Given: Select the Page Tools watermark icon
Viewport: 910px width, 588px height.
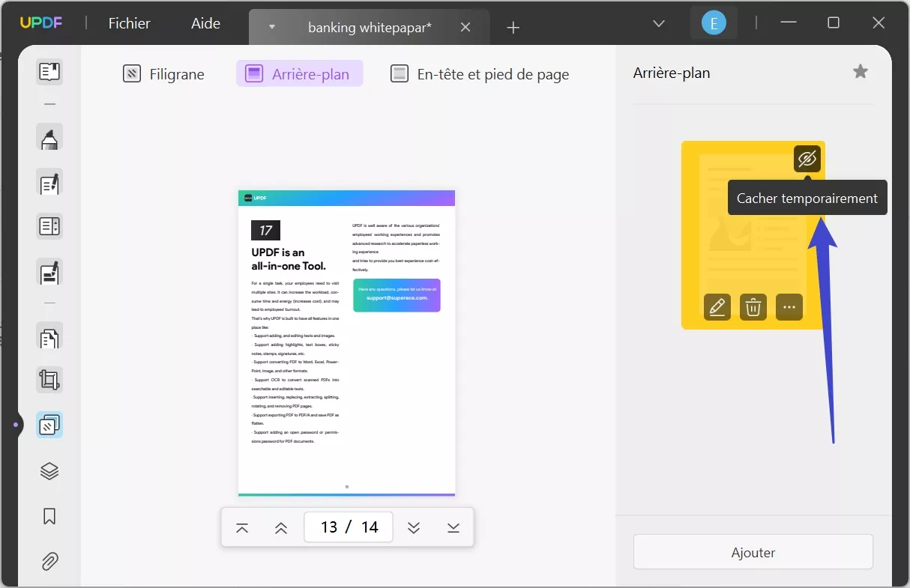Looking at the screenshot, I should [x=49, y=425].
